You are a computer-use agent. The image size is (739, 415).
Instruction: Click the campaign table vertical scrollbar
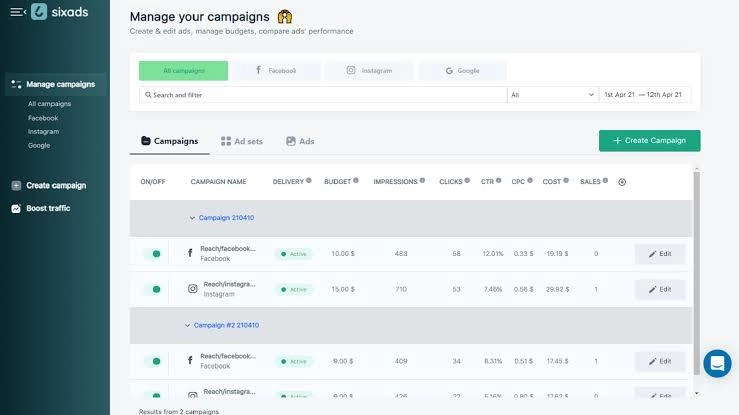point(697,273)
